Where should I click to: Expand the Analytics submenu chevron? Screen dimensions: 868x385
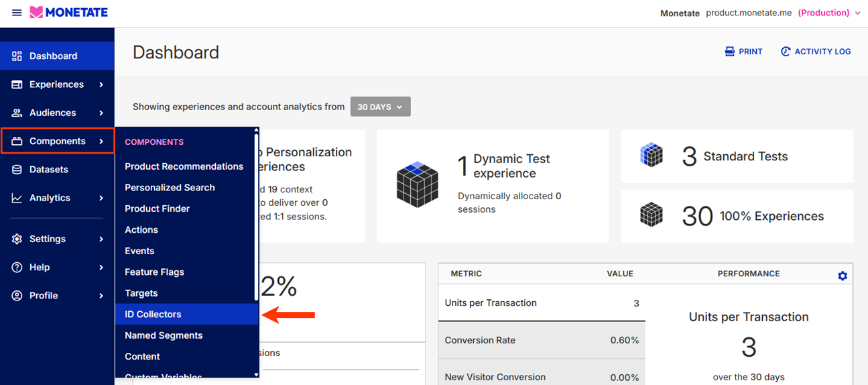click(101, 198)
